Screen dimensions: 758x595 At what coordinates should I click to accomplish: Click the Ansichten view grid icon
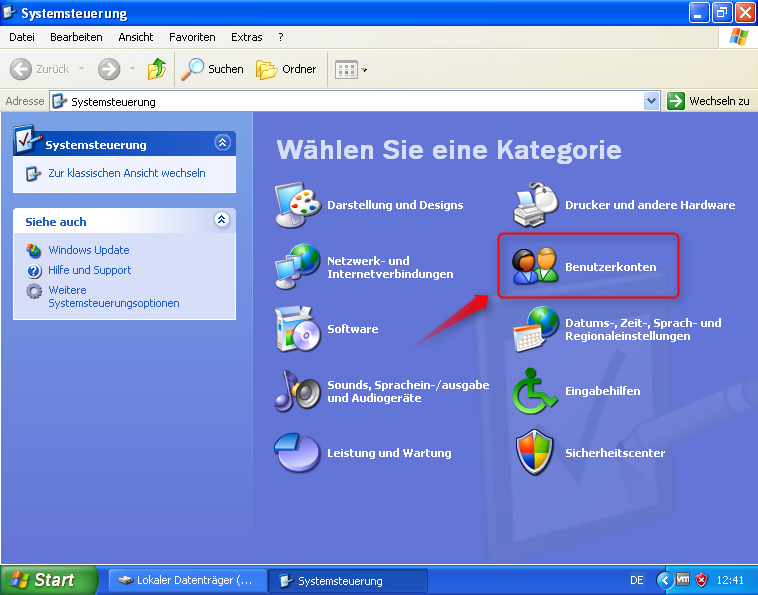[x=346, y=70]
